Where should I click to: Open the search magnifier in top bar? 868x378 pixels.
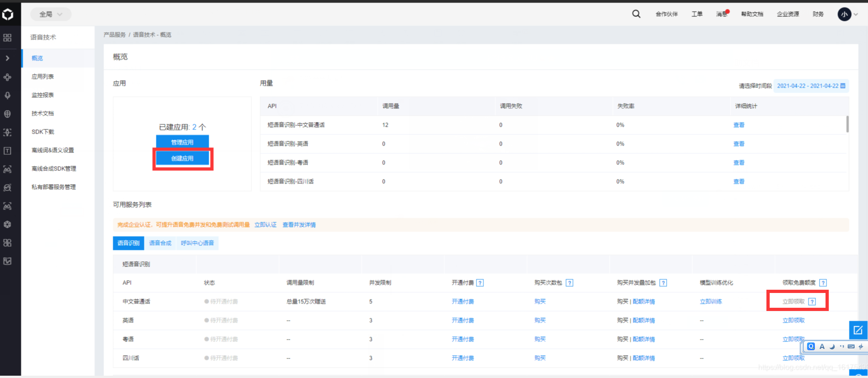[x=636, y=14]
